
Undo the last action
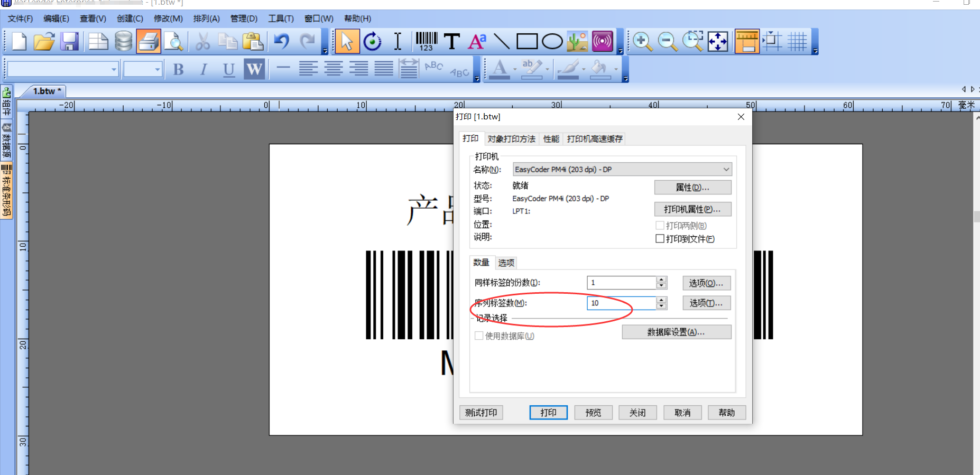[x=282, y=41]
